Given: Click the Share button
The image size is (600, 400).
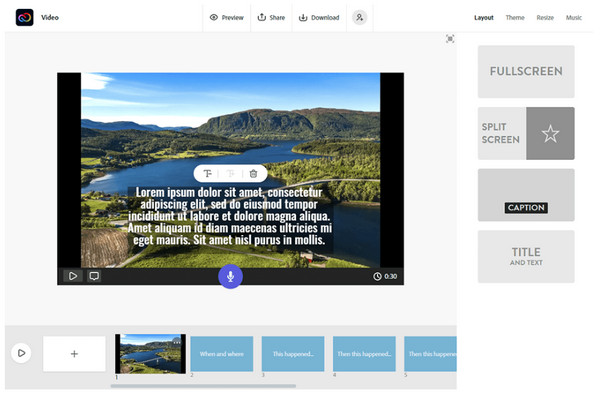Looking at the screenshot, I should point(272,17).
